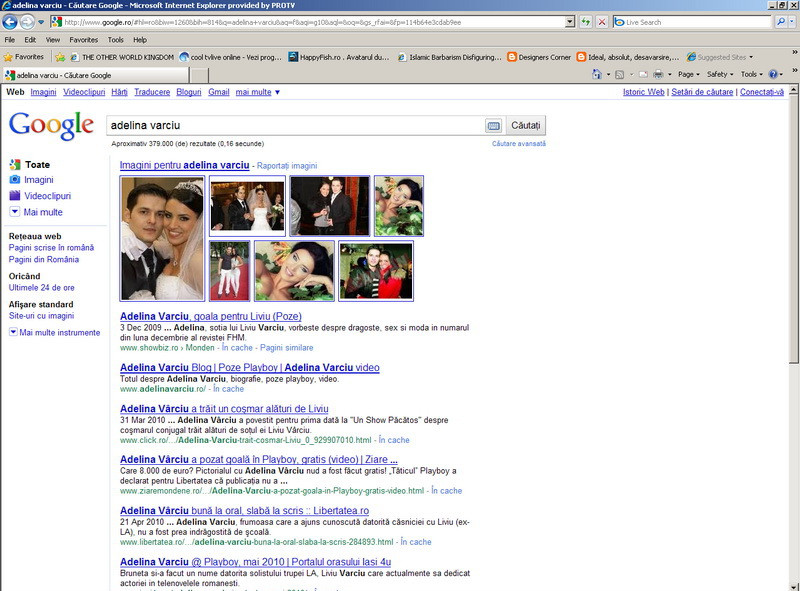Open the View menu

[x=52, y=40]
